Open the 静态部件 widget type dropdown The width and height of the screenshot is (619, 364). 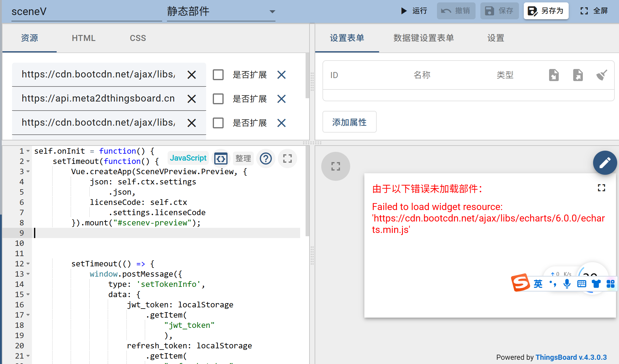221,12
